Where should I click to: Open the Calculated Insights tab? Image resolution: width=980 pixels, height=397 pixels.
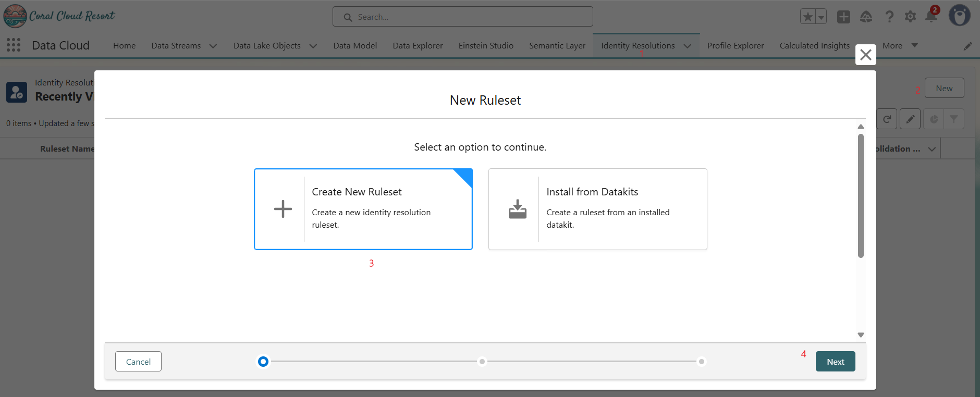click(x=815, y=45)
